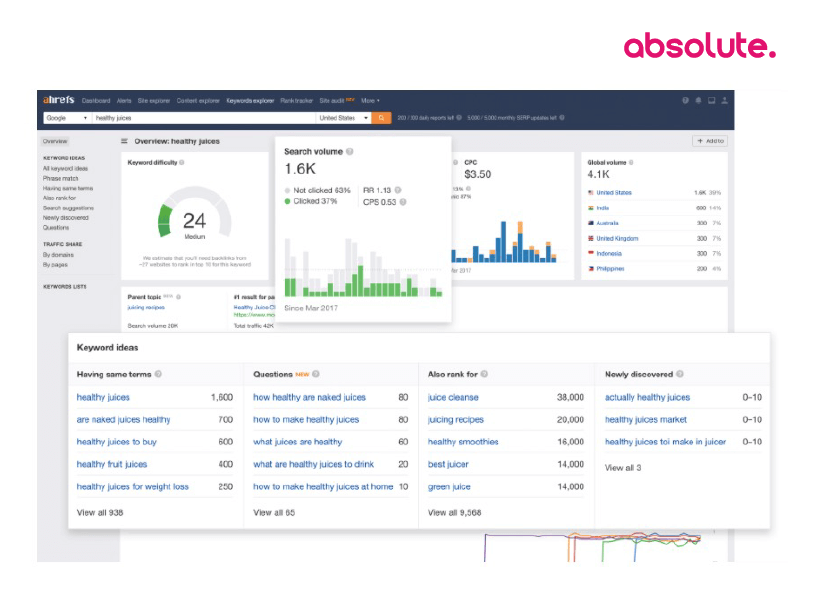Select Search suggestions in sidebar
This screenshot has width=821, height=610.
click(x=69, y=208)
